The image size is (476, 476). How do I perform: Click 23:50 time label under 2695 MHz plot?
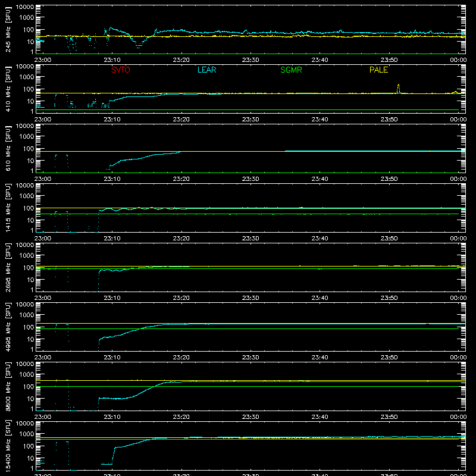coord(389,298)
